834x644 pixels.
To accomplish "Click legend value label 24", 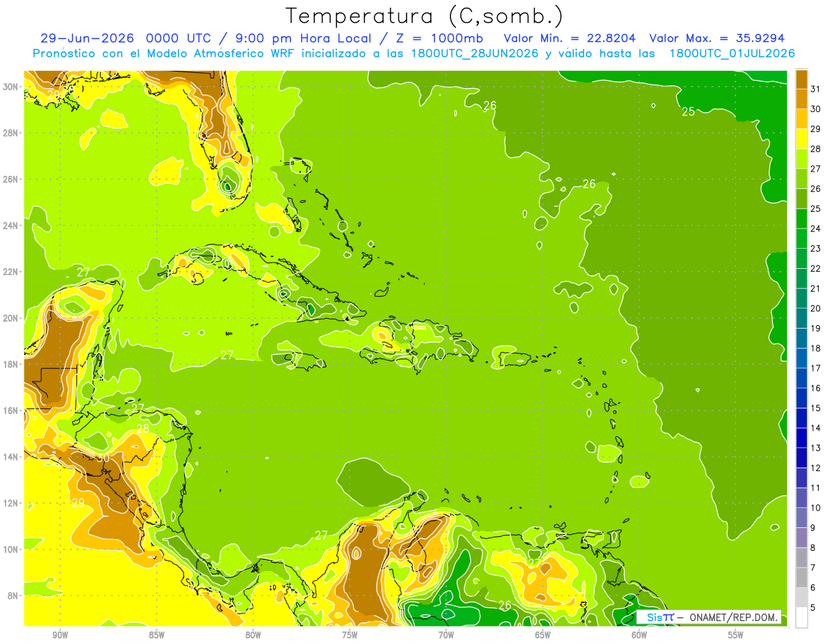I will [816, 229].
